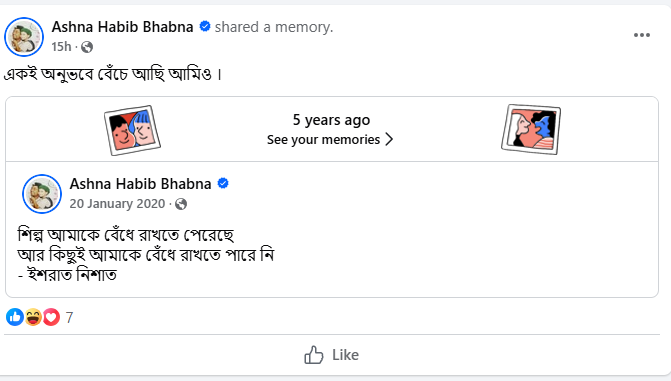Viewport: 671px width, 381px height.
Task: Expand memories via chevron arrow
Action: click(x=389, y=140)
